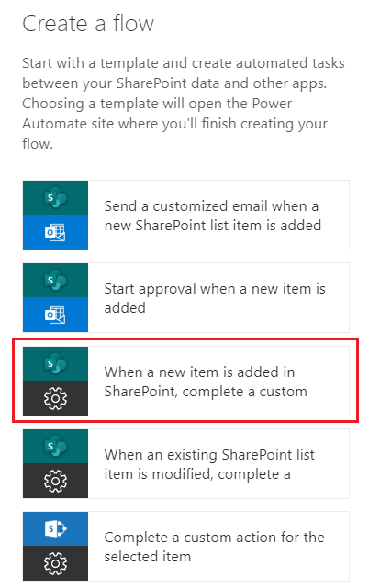Viewport: 369px width, 588px height.
Task: Click text 'new SharePoint list item is added'
Action: [213, 226]
